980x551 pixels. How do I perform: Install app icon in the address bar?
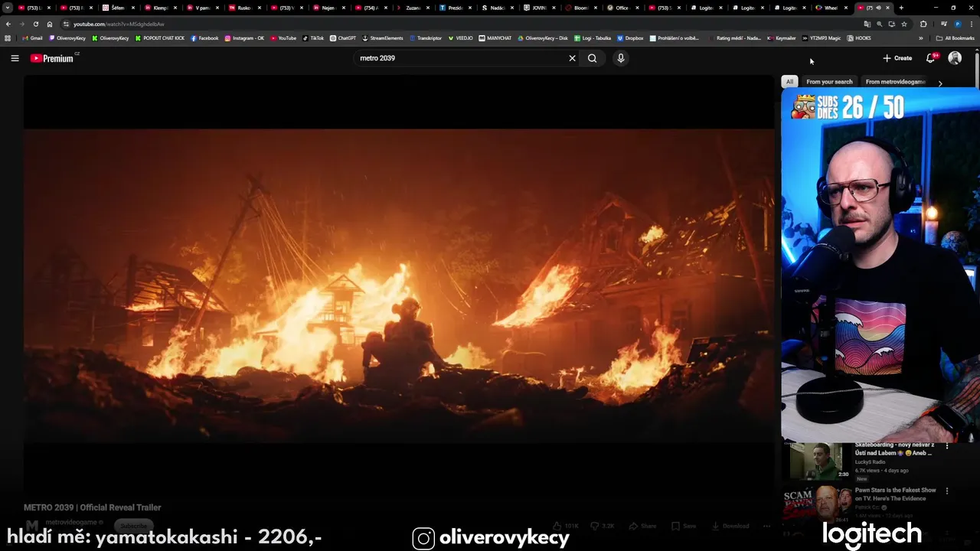892,24
